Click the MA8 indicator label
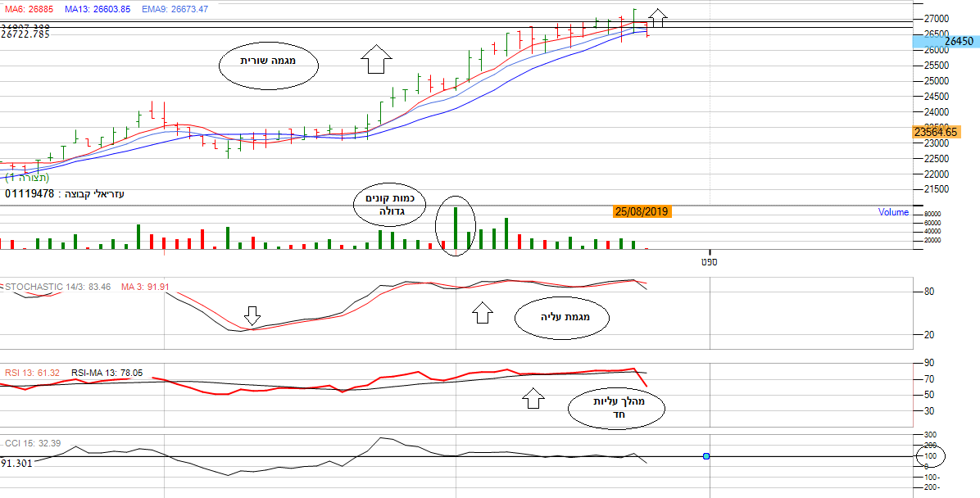 pyautogui.click(x=27, y=9)
